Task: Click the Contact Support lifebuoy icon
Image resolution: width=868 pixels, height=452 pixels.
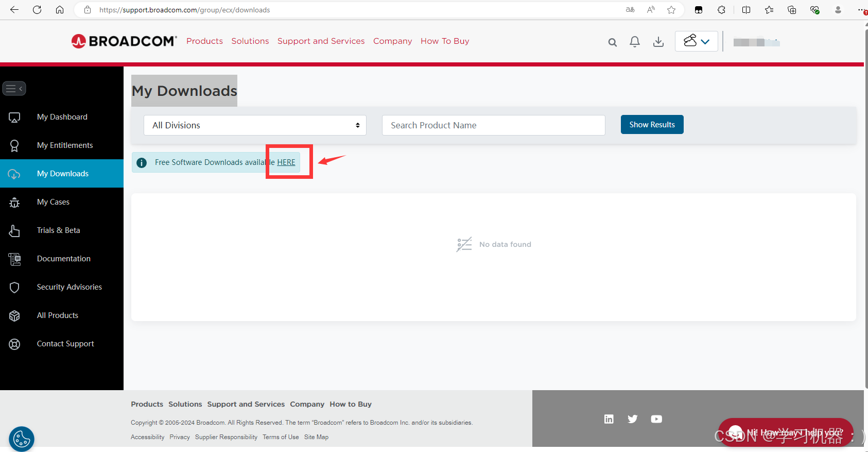Action: point(14,344)
